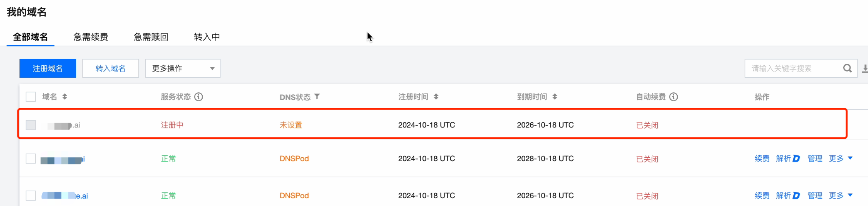Click 服务状态 info icon
This screenshot has height=206, width=868.
(198, 97)
